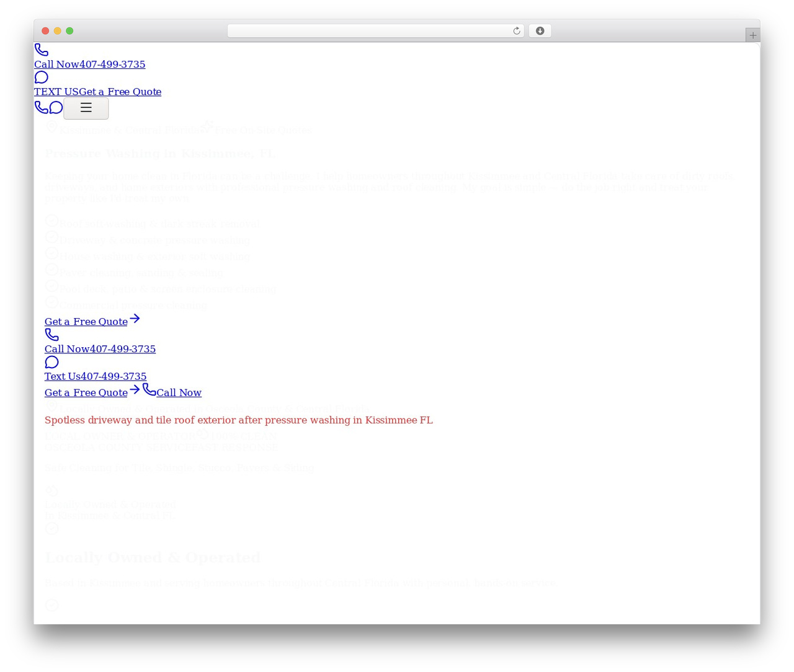Viewport: 794px width, 672px height.
Task: Click the Pressure Washing in Kissimmee, FL heading
Action: click(x=160, y=154)
